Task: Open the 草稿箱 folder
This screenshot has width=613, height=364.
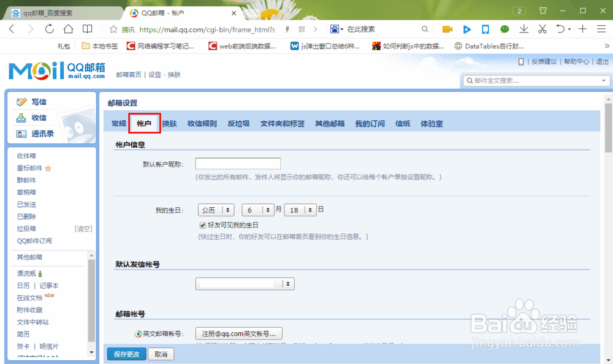Action: pyautogui.click(x=26, y=192)
